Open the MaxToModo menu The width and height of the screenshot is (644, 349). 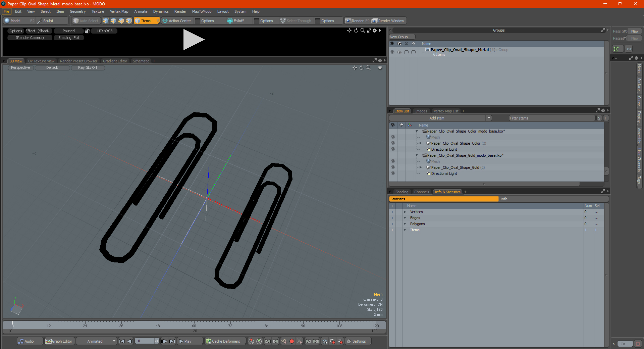point(202,11)
